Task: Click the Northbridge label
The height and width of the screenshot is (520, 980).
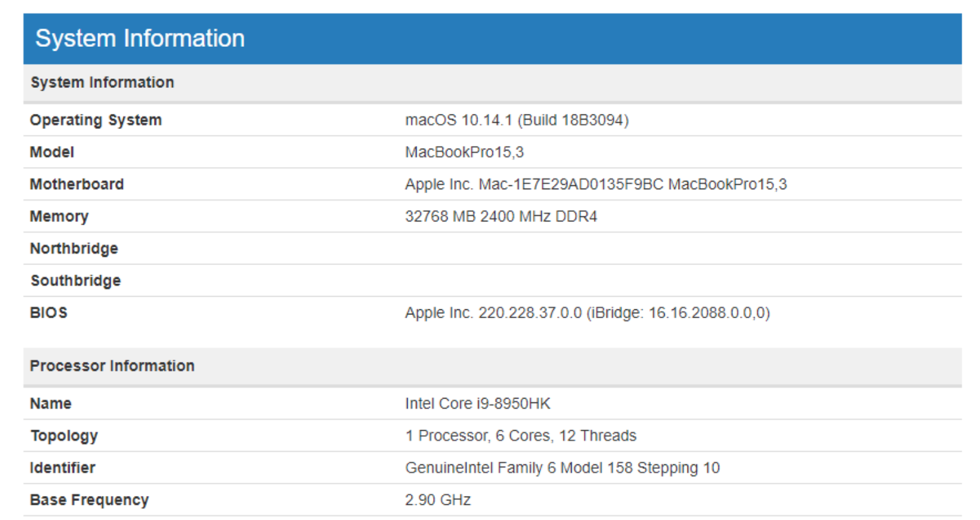Action: [74, 249]
